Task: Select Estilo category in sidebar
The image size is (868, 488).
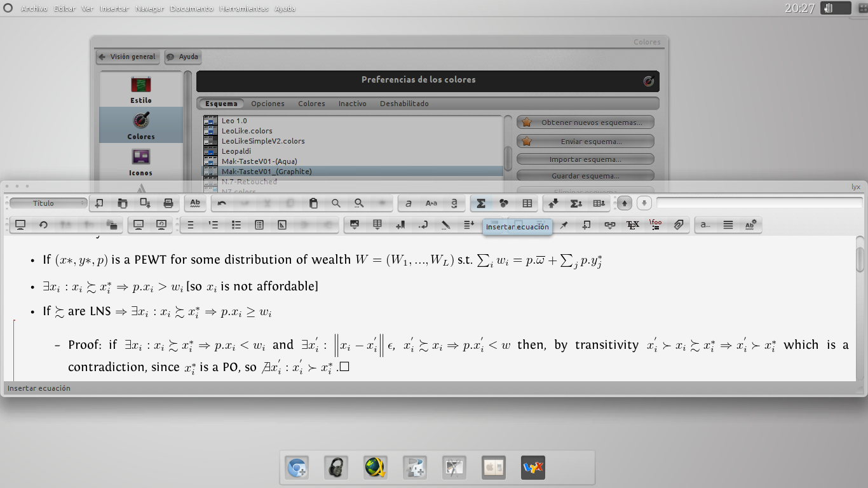Action: (141, 89)
